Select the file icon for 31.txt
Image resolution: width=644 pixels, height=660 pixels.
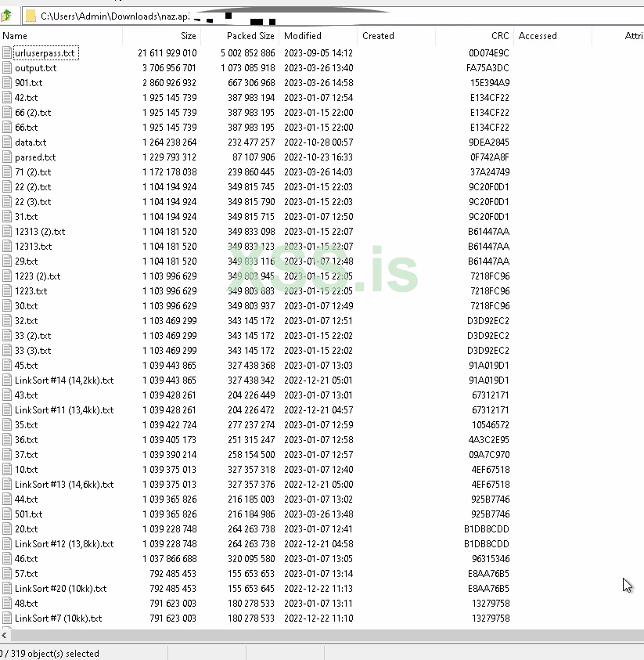7,216
